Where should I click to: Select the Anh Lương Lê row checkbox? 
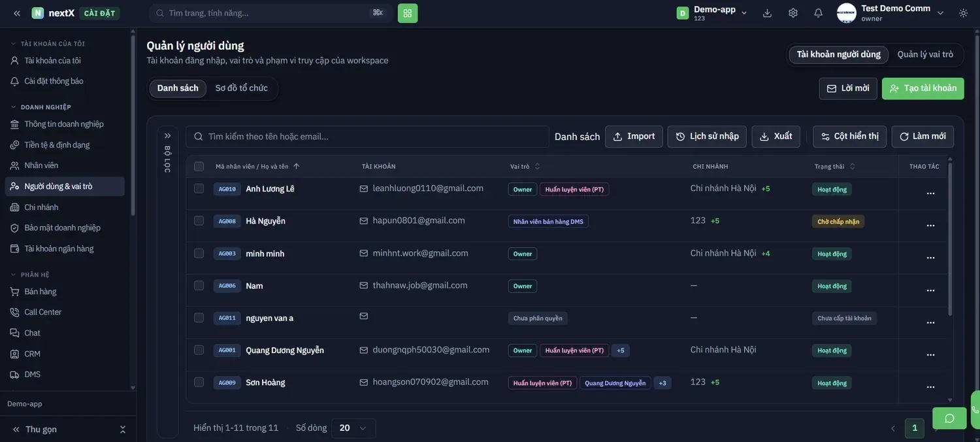(199, 188)
